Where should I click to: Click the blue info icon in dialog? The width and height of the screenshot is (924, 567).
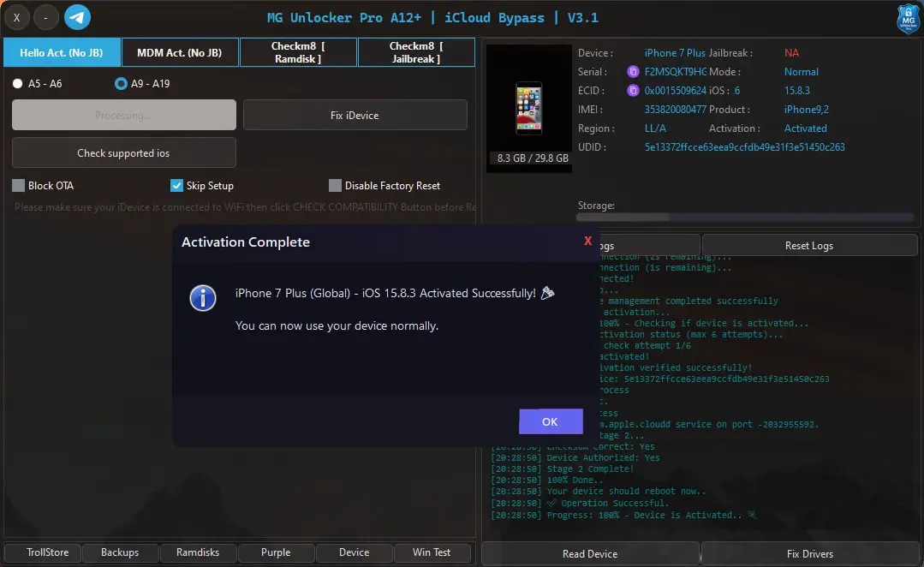(203, 298)
